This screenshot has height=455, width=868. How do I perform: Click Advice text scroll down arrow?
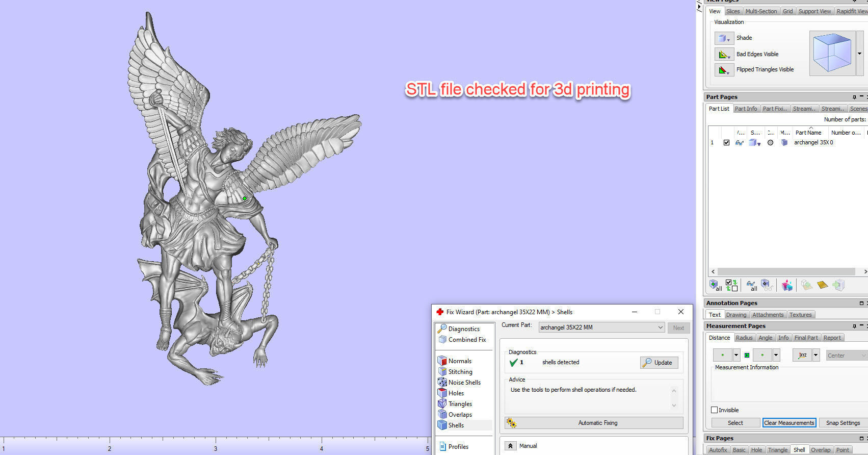[674, 406]
